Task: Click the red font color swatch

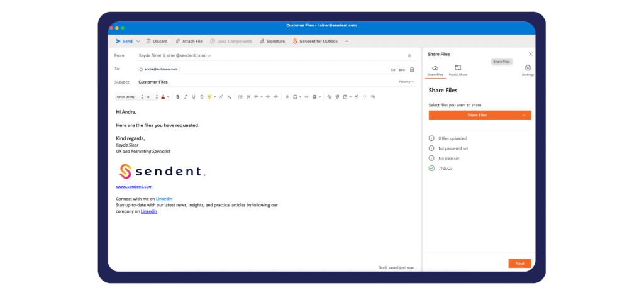Action: coord(163,97)
